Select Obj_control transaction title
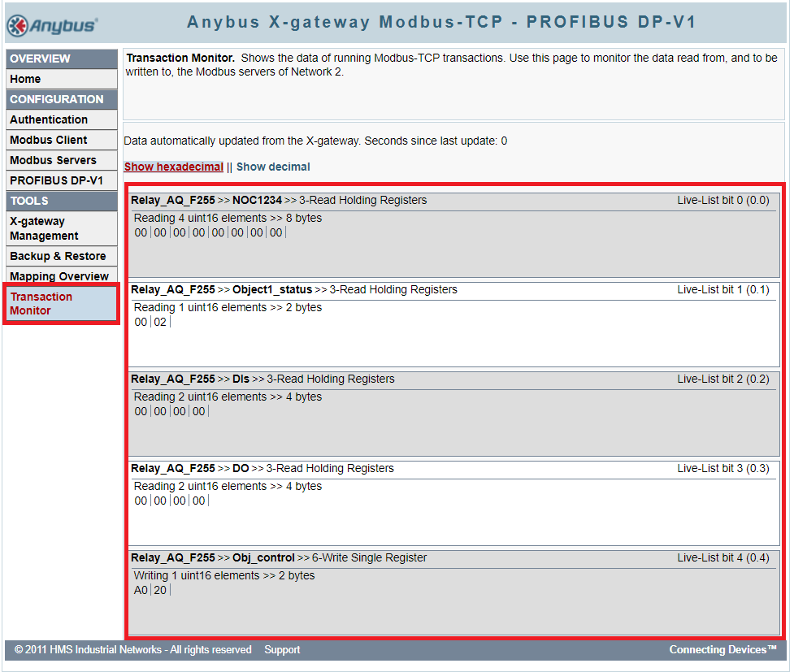Screen dimensions: 794x672 point(263,557)
